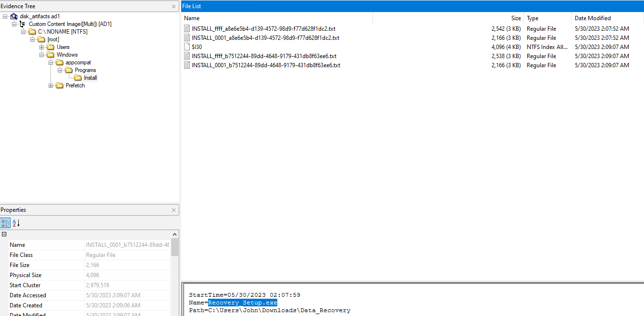Collapse the properties category section

(x=4, y=234)
